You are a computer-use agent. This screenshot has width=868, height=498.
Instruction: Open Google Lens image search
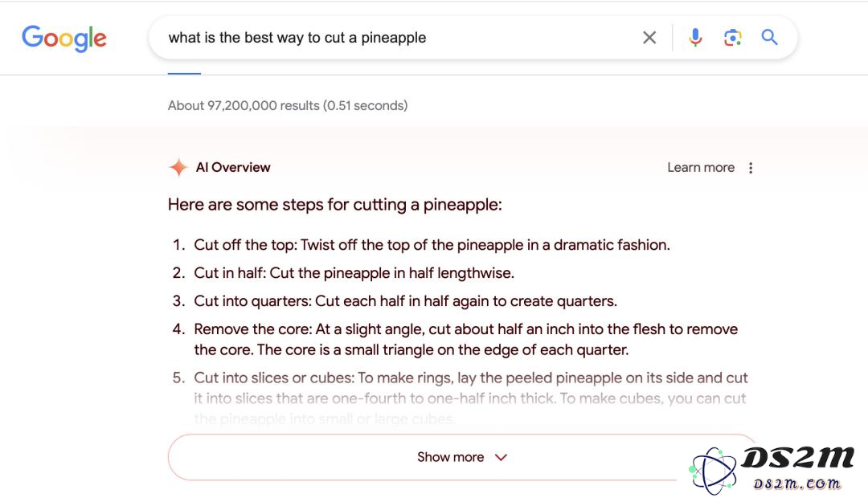coord(732,38)
